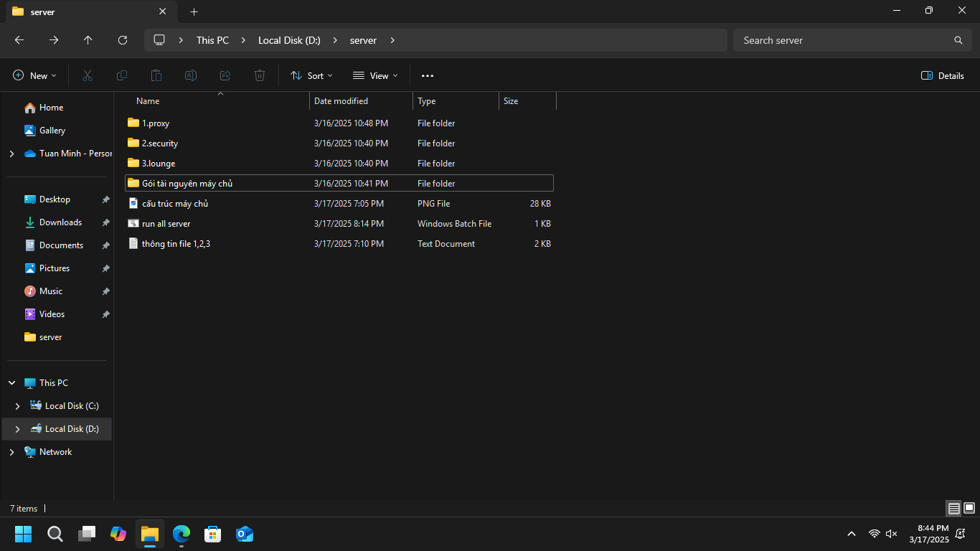Click the Rename icon in toolbar
The height and width of the screenshot is (551, 980).
[191, 75]
